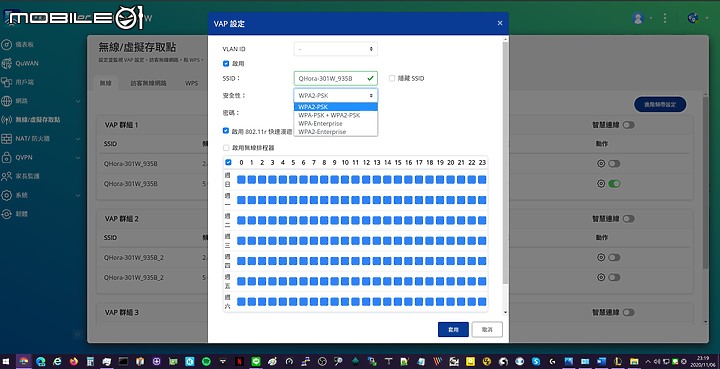
Task: Open Calculator from the taskbar
Action: click(x=90, y=362)
